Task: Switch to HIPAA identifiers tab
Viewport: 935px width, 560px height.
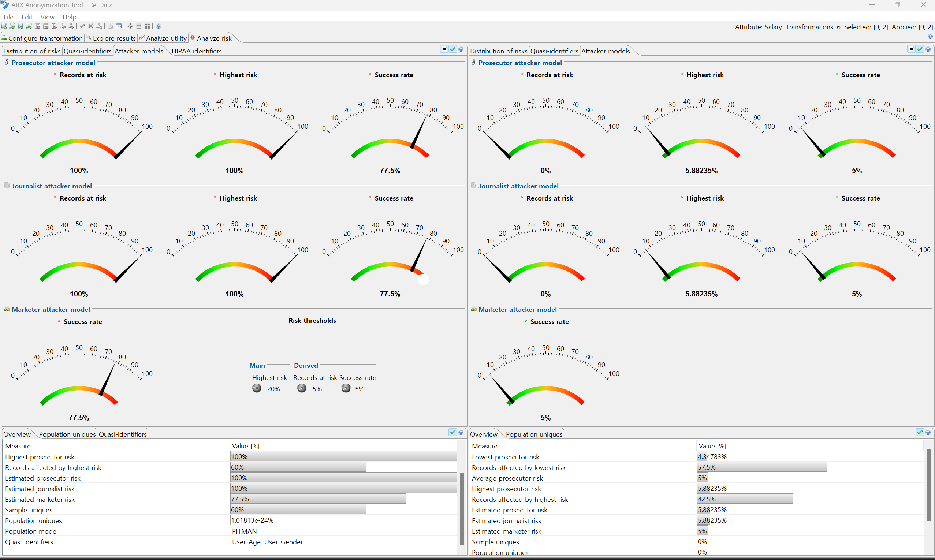Action: point(196,51)
